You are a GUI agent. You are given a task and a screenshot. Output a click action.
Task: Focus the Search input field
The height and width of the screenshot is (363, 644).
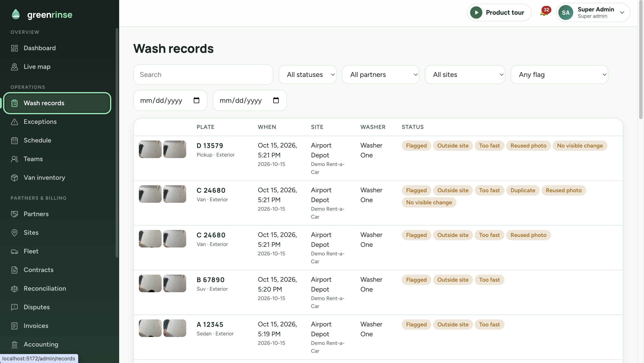click(x=203, y=75)
